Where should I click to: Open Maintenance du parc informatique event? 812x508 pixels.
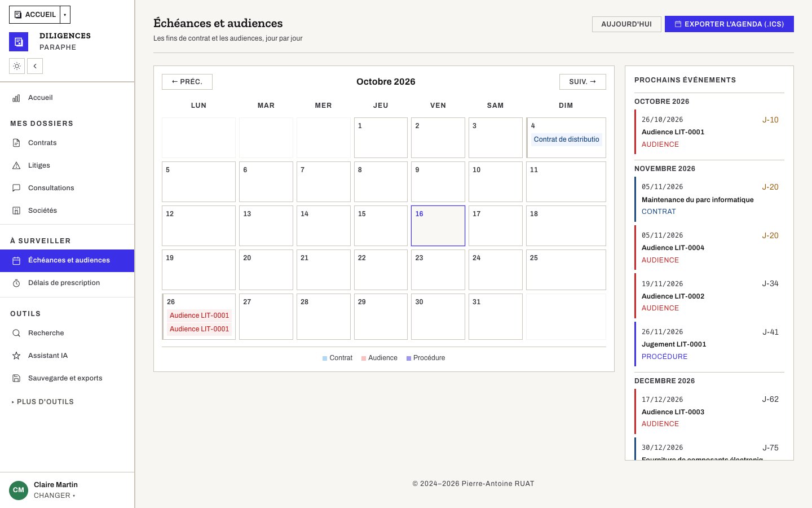click(x=709, y=199)
